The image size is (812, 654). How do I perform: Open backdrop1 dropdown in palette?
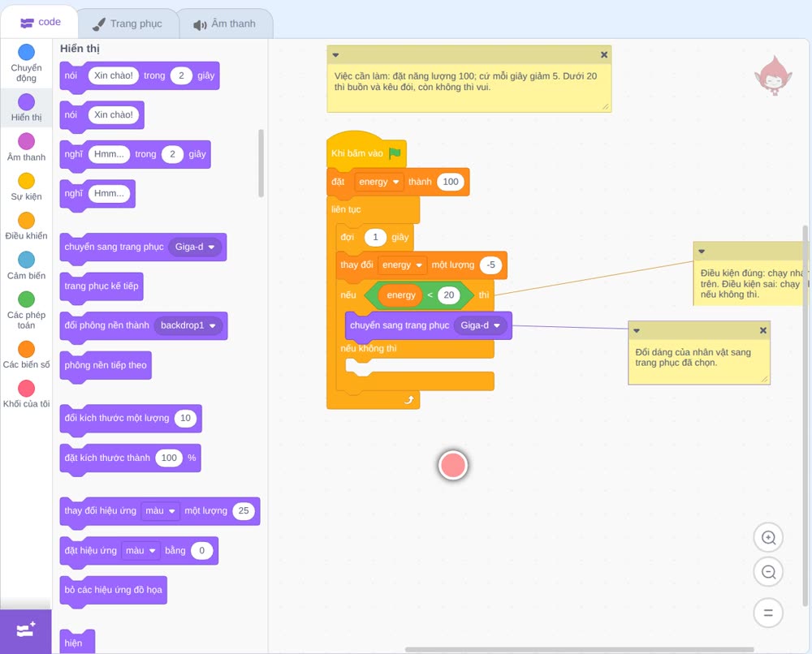(x=188, y=325)
